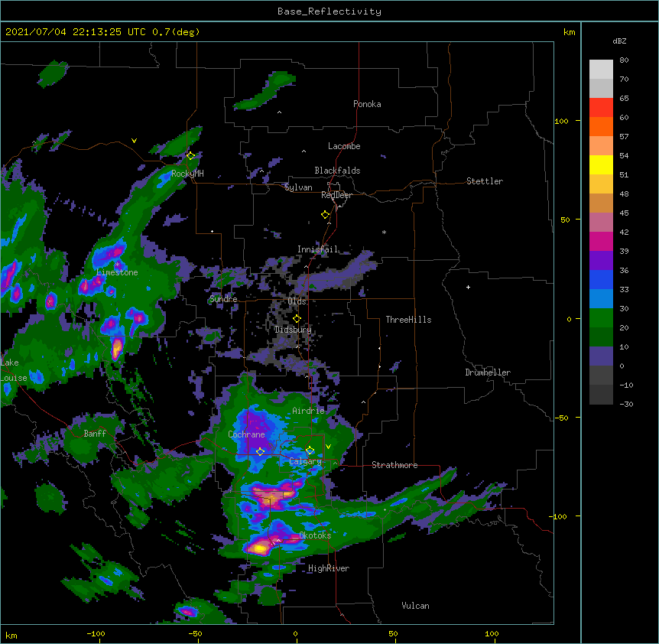Select the yellow diamond marker below Olds
The height and width of the screenshot is (644, 659).
click(297, 319)
